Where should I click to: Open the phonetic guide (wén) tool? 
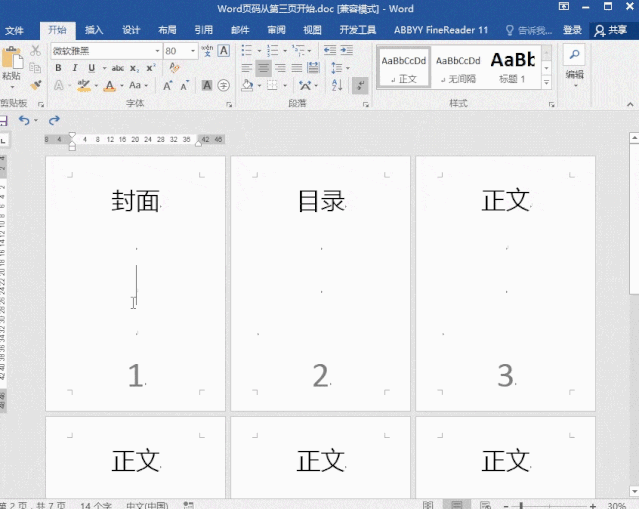tap(207, 51)
